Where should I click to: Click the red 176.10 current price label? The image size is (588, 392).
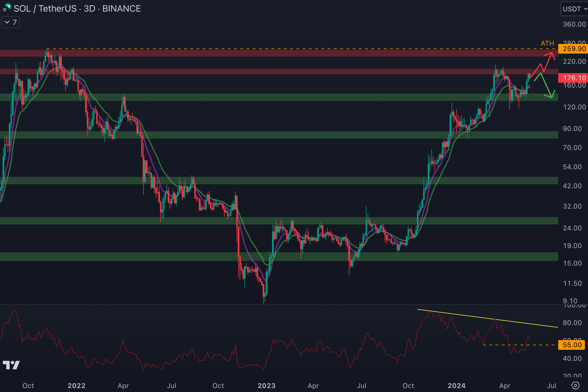point(574,78)
